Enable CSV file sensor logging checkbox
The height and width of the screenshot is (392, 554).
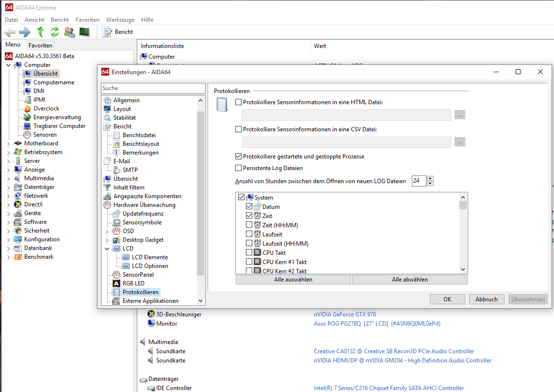[x=239, y=129]
